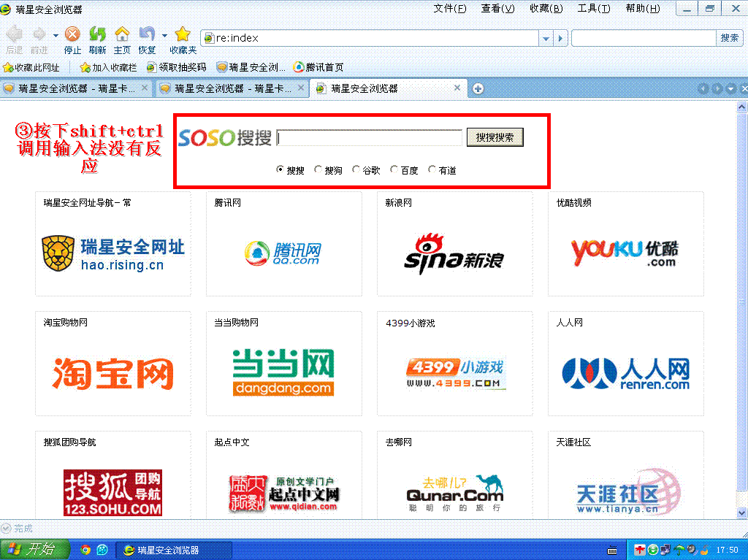
Task: Open the 起点中文网 thumbnail
Action: [x=284, y=475]
